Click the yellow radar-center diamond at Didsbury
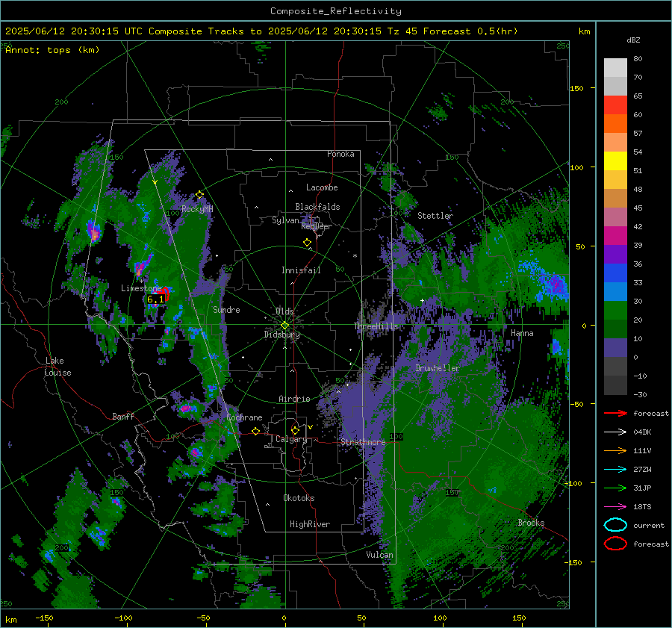 pyautogui.click(x=284, y=326)
